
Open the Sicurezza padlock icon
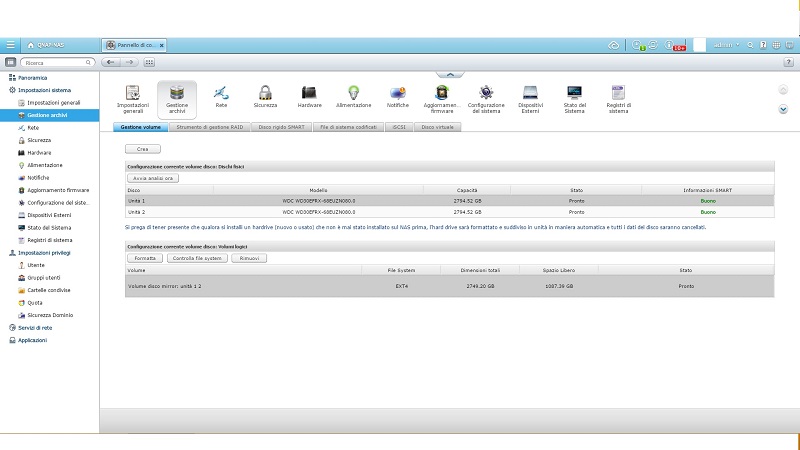click(265, 95)
